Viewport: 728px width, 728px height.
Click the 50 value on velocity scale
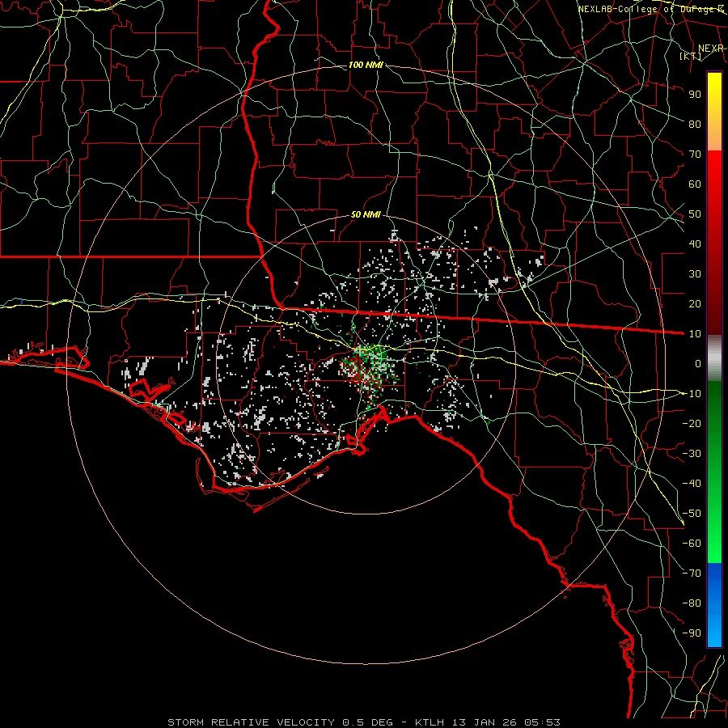[x=695, y=214]
